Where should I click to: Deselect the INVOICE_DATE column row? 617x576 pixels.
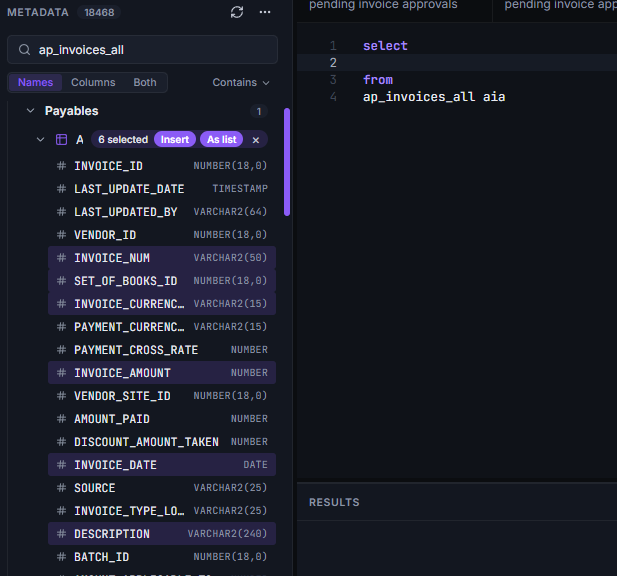162,465
